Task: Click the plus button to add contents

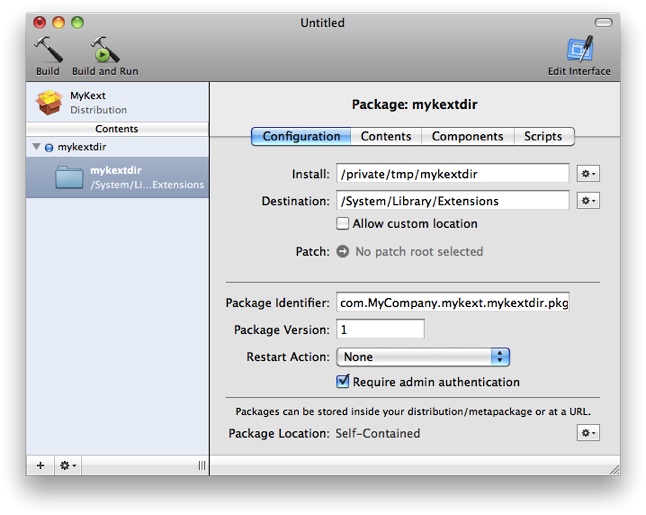Action: click(40, 465)
